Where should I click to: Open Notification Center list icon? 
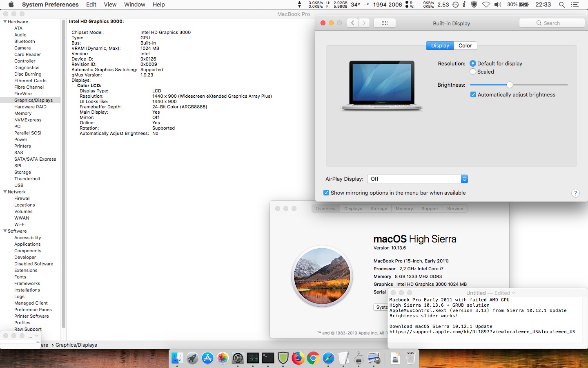click(575, 4)
